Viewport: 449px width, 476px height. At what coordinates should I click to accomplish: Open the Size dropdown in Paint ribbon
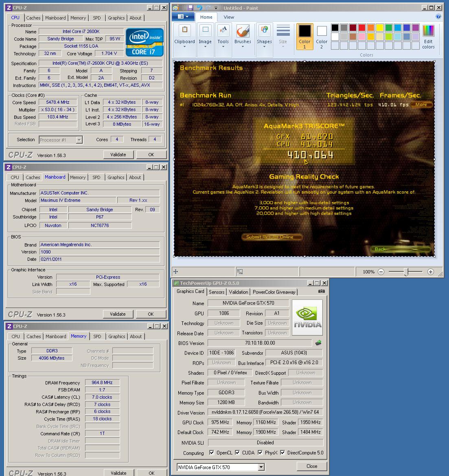coord(283,47)
